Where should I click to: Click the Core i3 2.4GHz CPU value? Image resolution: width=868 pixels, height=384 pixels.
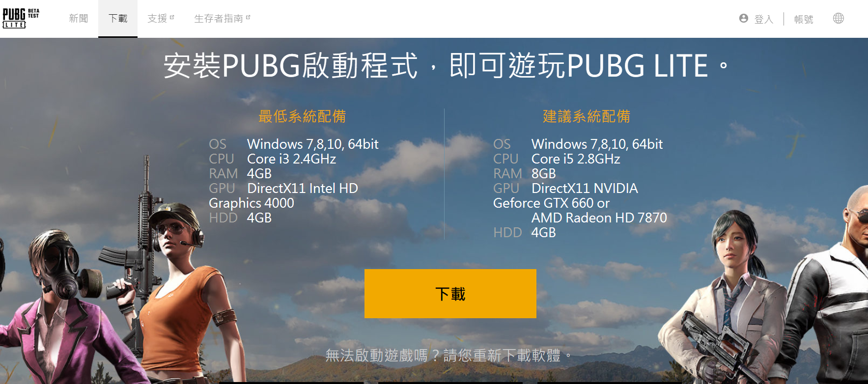pyautogui.click(x=292, y=159)
